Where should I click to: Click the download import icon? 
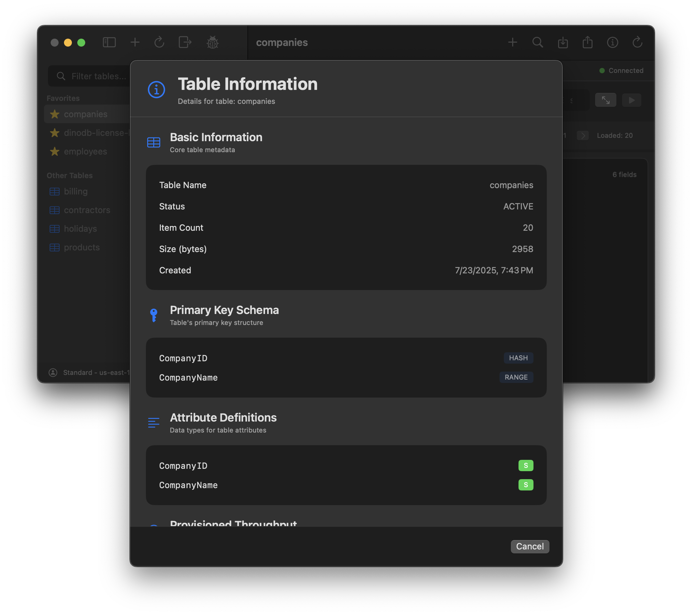pos(563,42)
